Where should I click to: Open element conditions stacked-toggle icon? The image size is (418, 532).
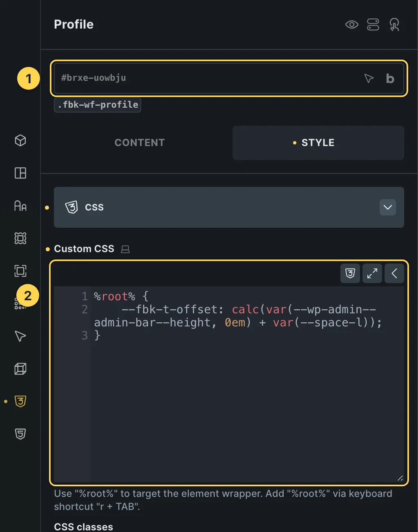pos(373,24)
